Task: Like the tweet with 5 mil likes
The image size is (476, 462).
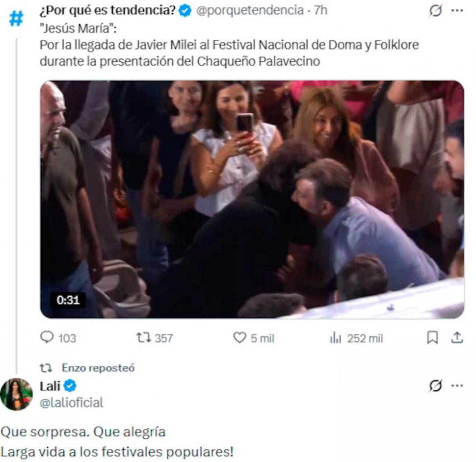Action: coord(239,338)
